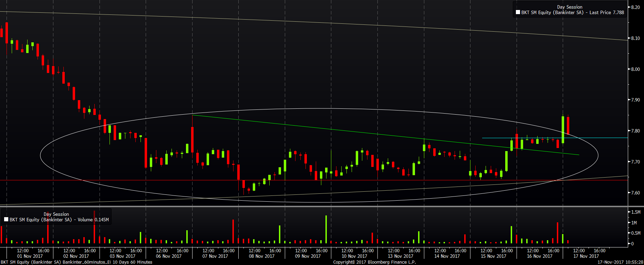Screen dimensions: 644x265
Task: Click the 10 Nov 2017 date label
Action: point(354,256)
